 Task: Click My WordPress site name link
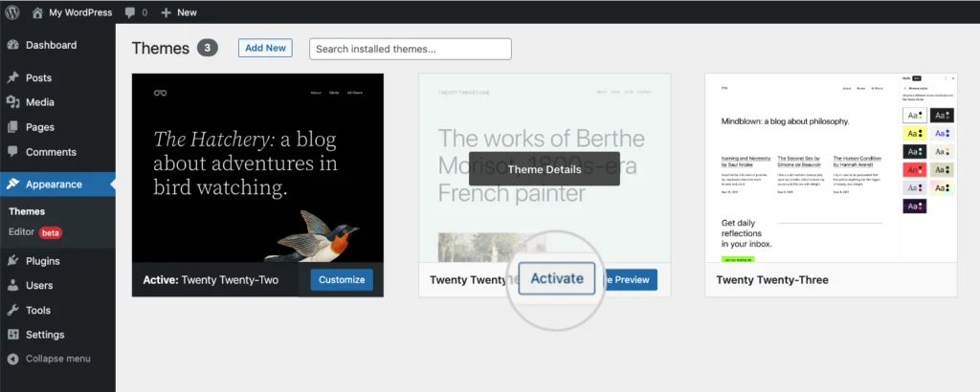(x=80, y=12)
